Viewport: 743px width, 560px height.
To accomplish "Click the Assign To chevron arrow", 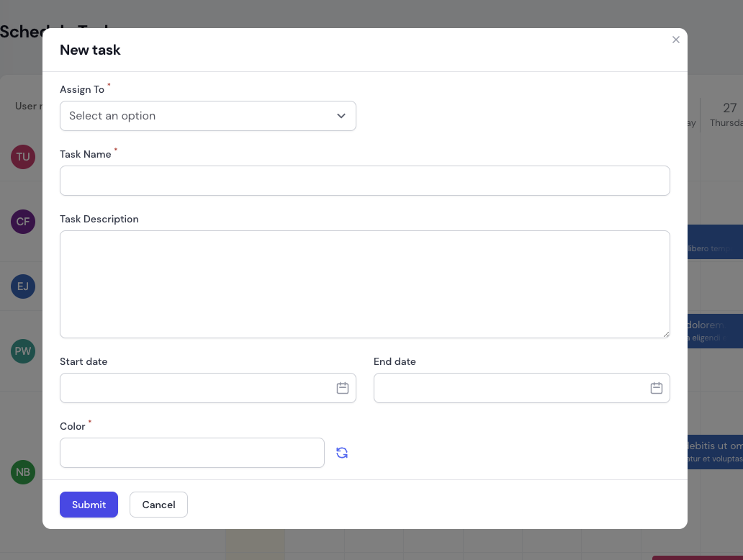I will pyautogui.click(x=341, y=116).
